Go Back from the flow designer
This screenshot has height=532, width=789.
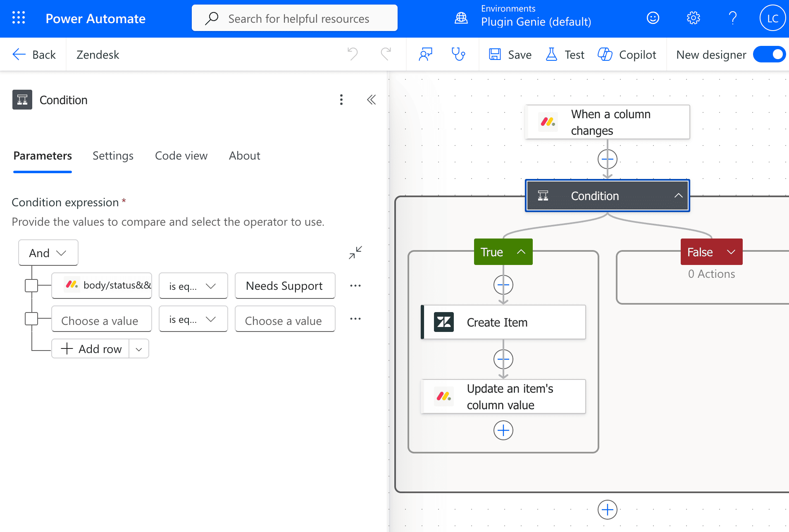34,55
